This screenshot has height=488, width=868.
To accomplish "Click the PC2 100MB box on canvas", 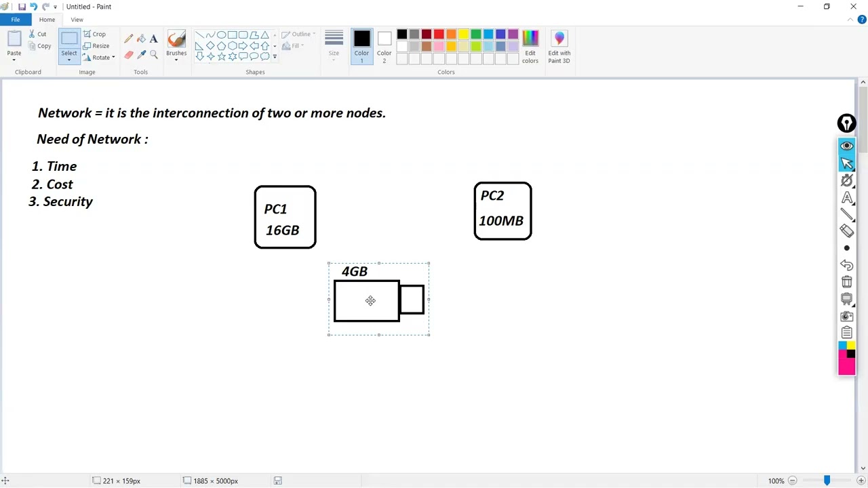I will (x=502, y=211).
